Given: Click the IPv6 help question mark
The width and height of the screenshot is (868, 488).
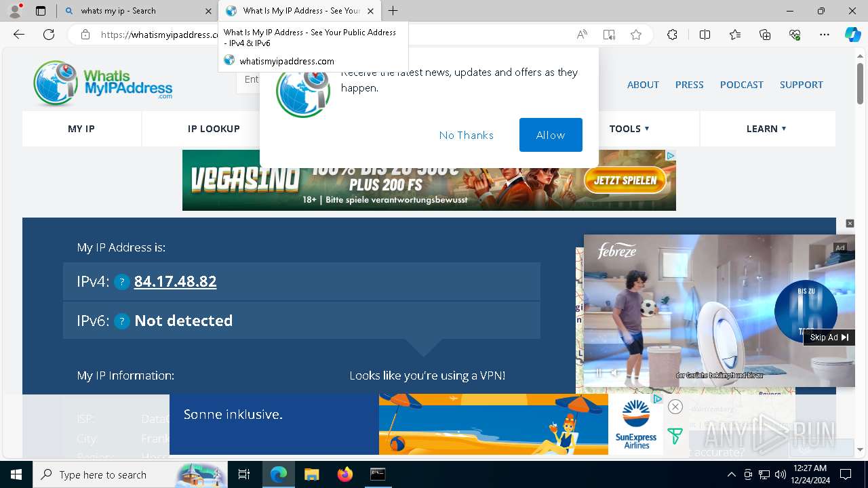Looking at the screenshot, I should tap(121, 321).
